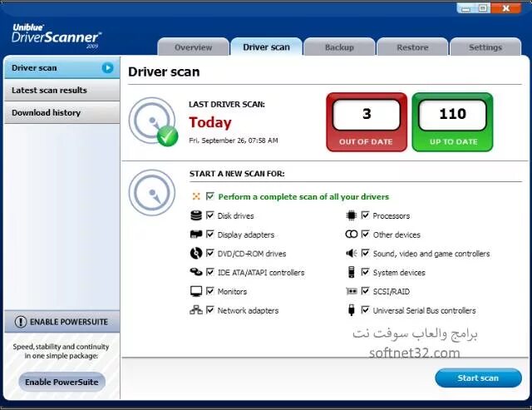Click the blue arrow in Driver scan sidebar item
Image resolution: width=532 pixels, height=410 pixels.
tap(107, 68)
